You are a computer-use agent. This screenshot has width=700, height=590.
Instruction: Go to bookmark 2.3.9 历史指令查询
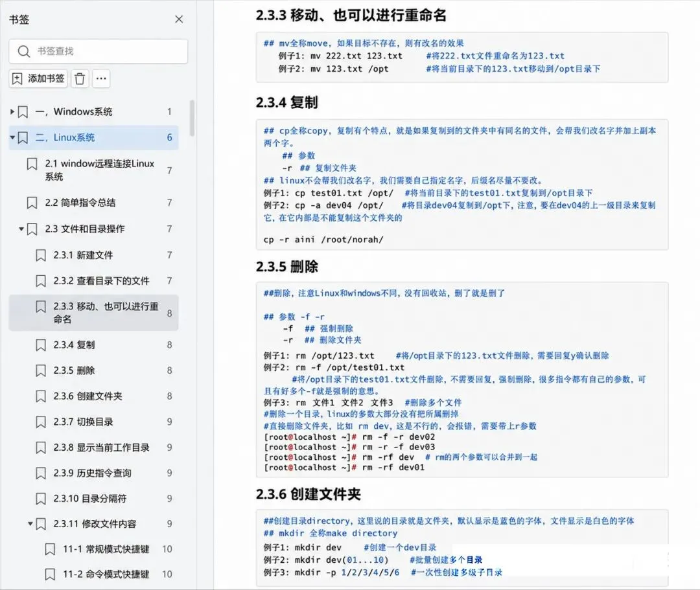(x=94, y=473)
